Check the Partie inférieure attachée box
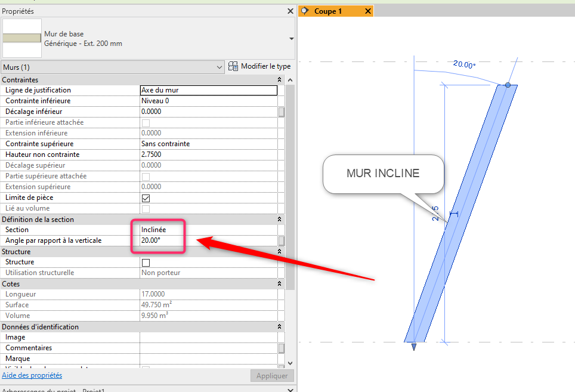The height and width of the screenshot is (392, 575). [146, 122]
